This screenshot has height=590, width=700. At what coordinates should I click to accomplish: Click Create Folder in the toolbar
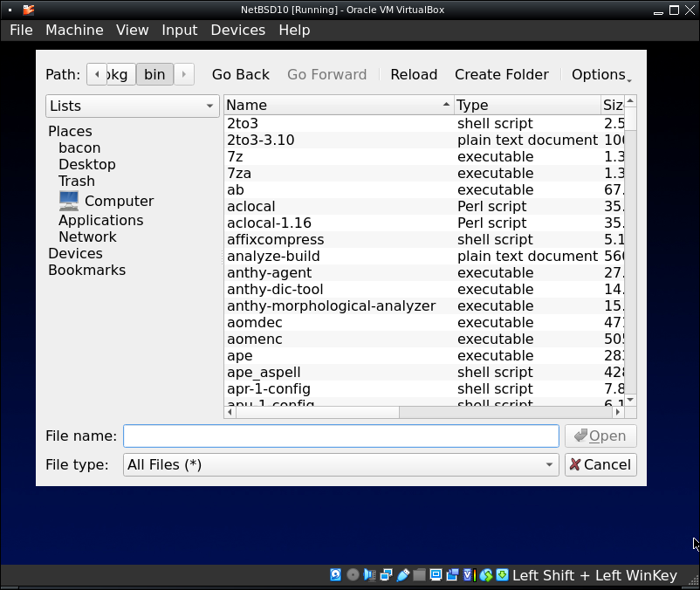(501, 74)
